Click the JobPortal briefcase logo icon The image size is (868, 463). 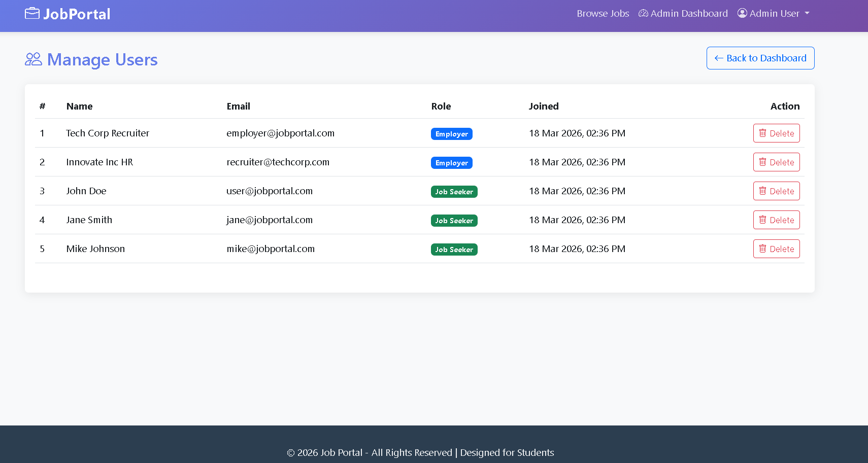32,13
